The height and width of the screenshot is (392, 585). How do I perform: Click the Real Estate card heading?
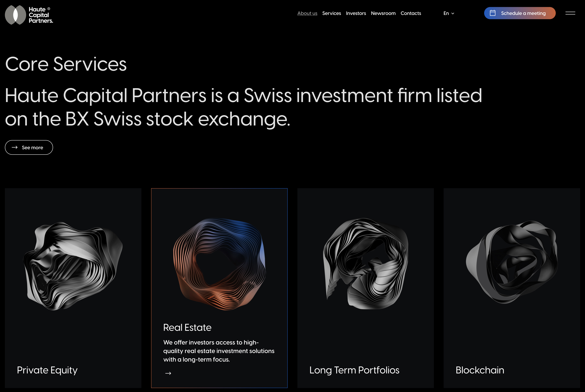click(187, 327)
